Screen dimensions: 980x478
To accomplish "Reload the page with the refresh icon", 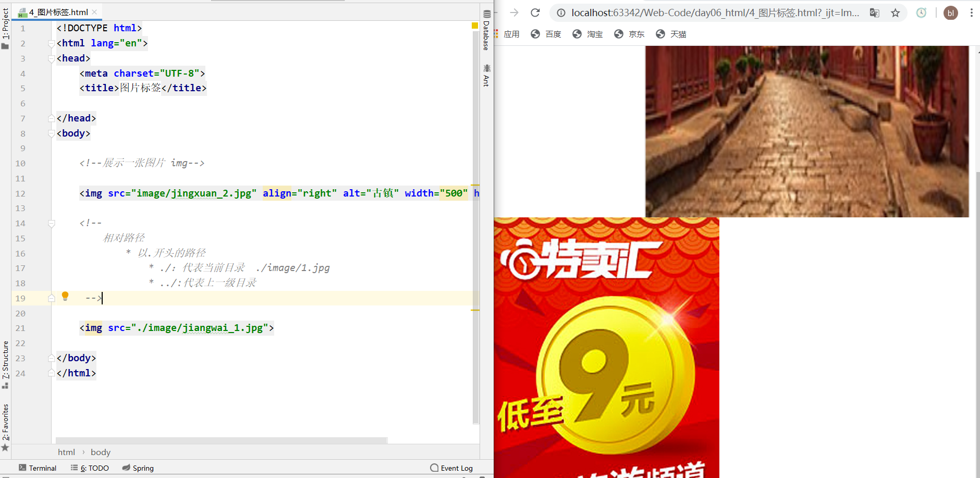I will point(535,13).
